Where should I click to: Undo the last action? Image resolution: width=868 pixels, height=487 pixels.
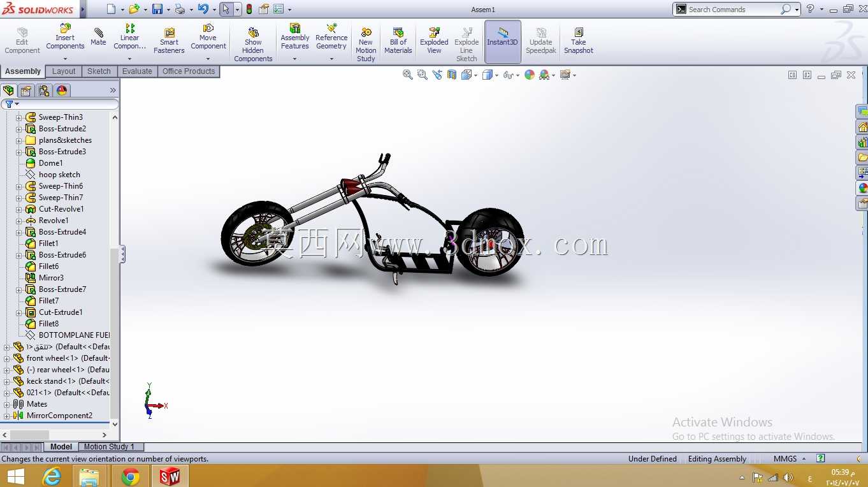point(203,9)
